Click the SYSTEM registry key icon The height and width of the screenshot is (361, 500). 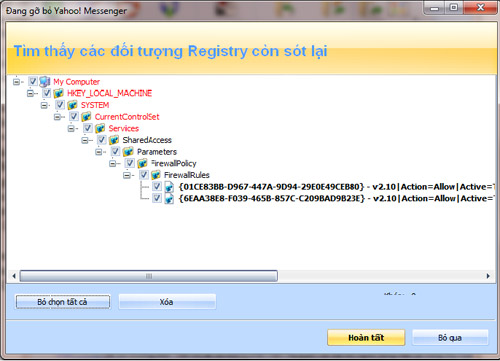pyautogui.click(x=72, y=105)
